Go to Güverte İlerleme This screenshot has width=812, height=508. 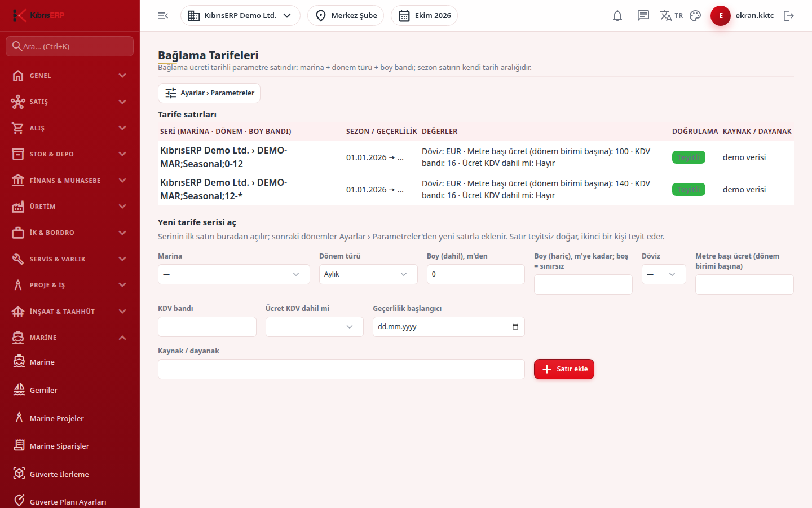click(70, 474)
